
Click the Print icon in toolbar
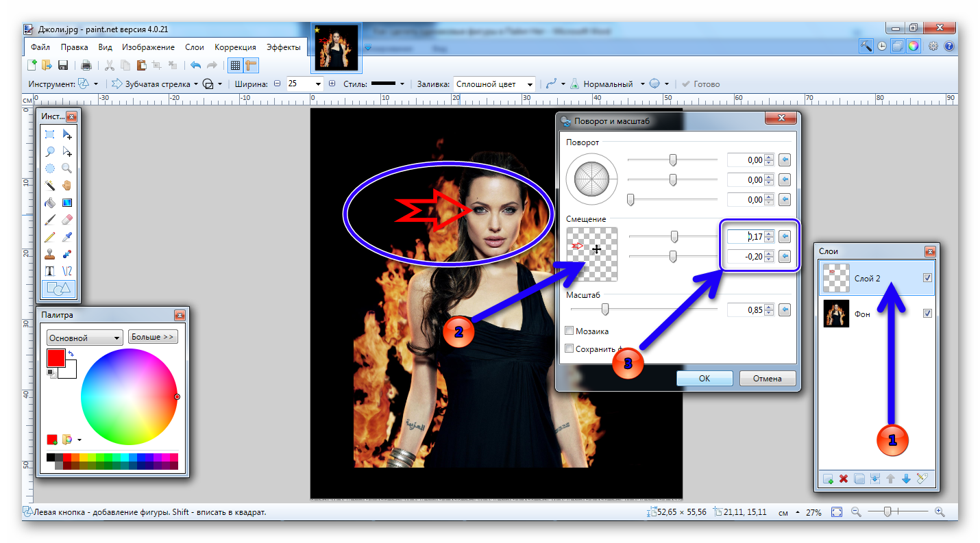tap(86, 65)
